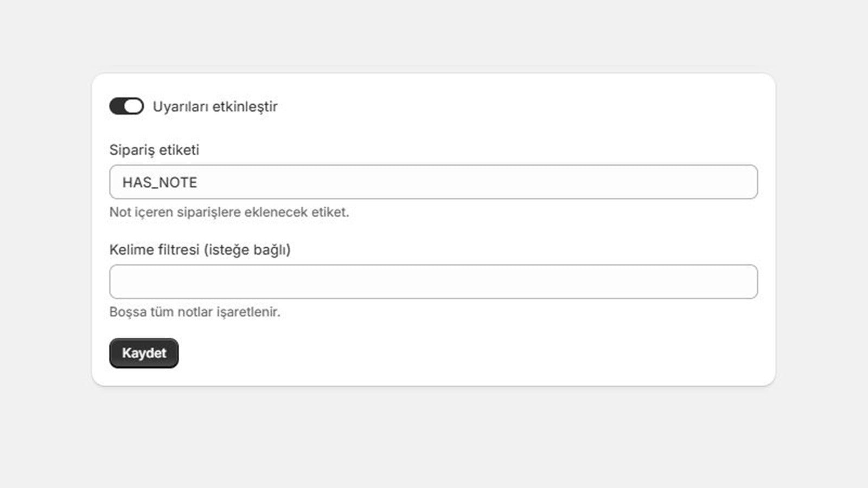Click blank white area right of the Kaydet button

coord(434,353)
